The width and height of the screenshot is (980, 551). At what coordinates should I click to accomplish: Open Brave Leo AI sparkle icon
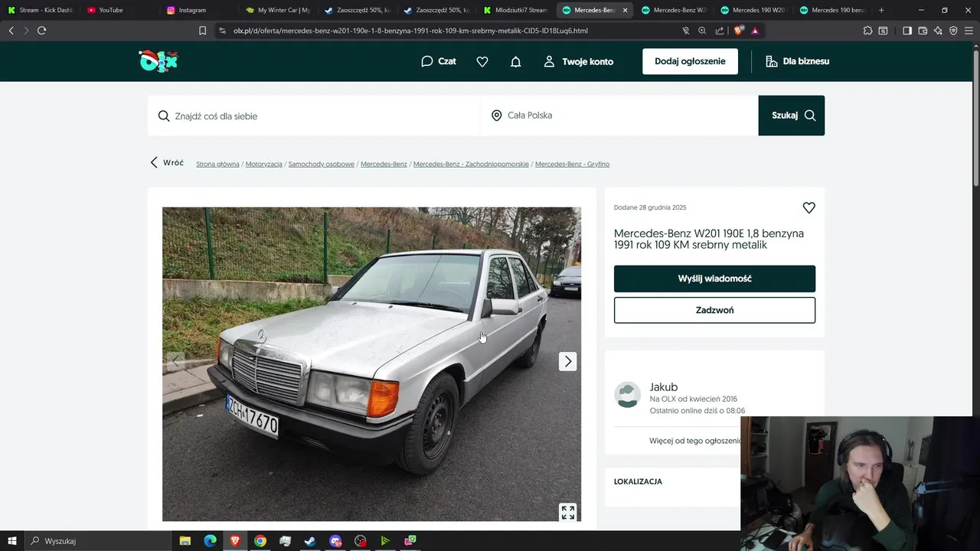pos(938,31)
